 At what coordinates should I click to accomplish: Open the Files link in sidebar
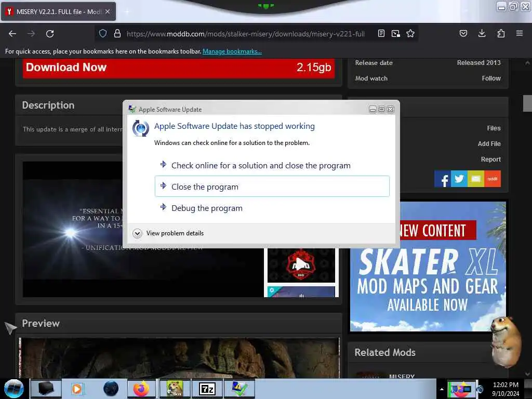tap(494, 128)
